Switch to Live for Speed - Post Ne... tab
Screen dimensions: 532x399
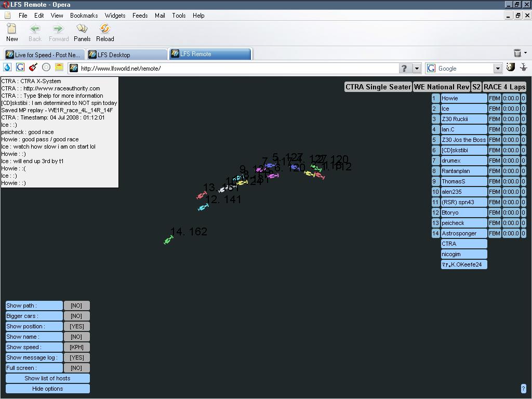tap(44, 55)
